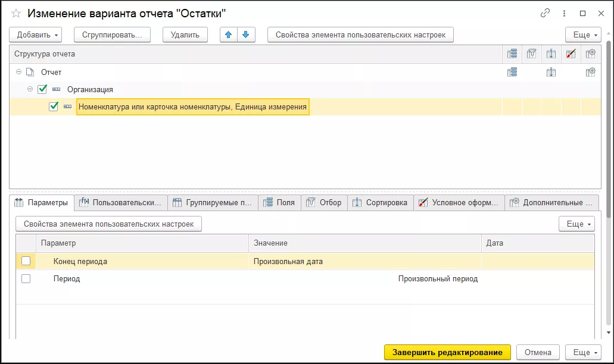Click the Отмена button
This screenshot has height=364, width=614.
538,352
